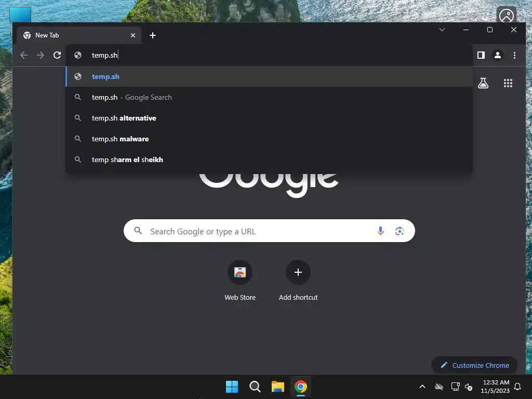Viewport: 532px width, 399px height.
Task: Click the Chrome taskbar icon
Action: pos(301,387)
